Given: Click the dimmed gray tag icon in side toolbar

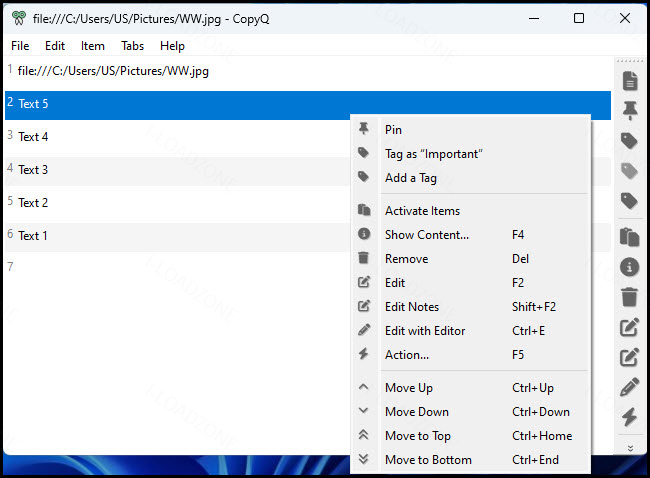Looking at the screenshot, I should click(629, 171).
